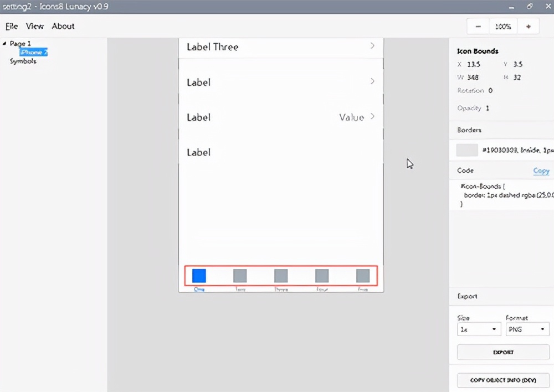Viewport: 554px width, 392px height.
Task: Select the Page 1 tree item
Action: (20, 43)
